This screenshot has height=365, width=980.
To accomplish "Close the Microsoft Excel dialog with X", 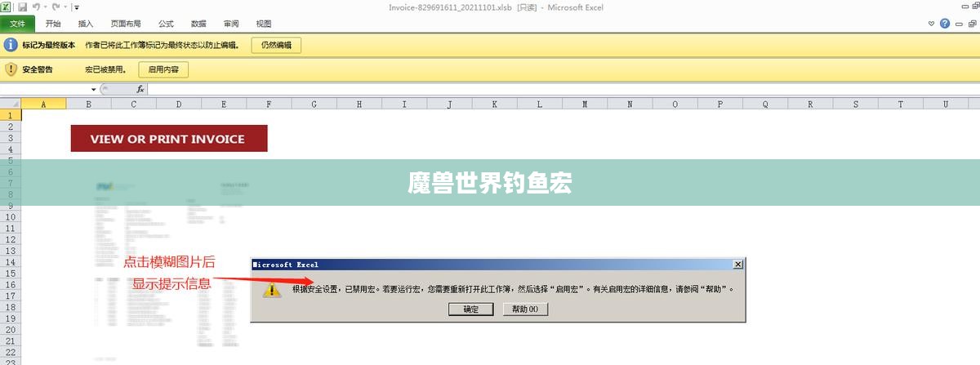I will click(x=737, y=265).
